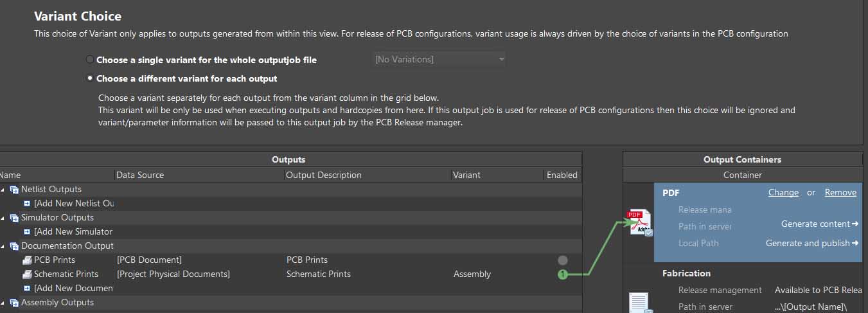Enable the PCB Prints output circle
Image resolution: width=868 pixels, height=313 pixels.
562,260
